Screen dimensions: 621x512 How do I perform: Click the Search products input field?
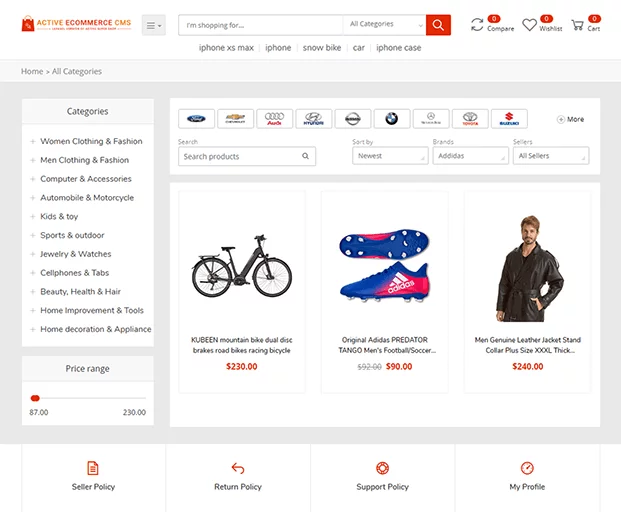click(x=240, y=156)
